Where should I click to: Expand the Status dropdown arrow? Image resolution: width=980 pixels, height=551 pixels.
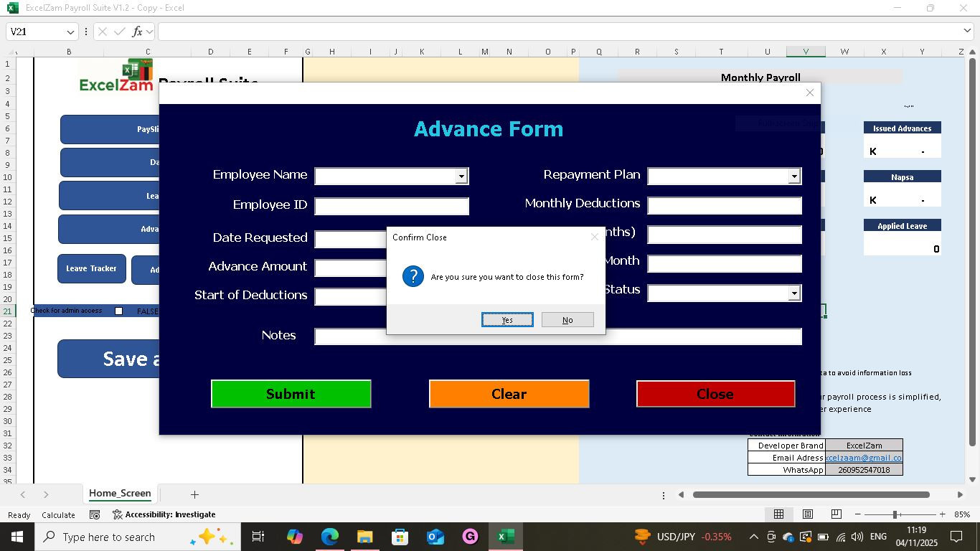pos(793,293)
